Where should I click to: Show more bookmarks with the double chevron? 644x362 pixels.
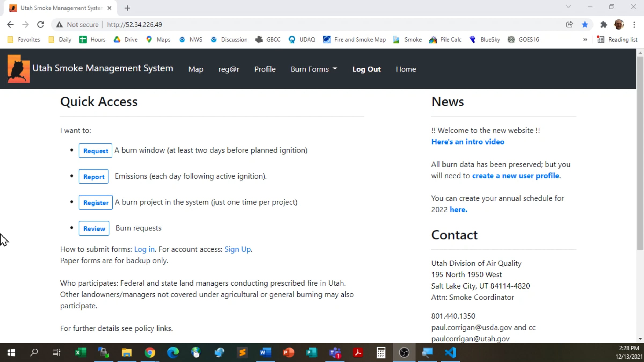pyautogui.click(x=585, y=40)
